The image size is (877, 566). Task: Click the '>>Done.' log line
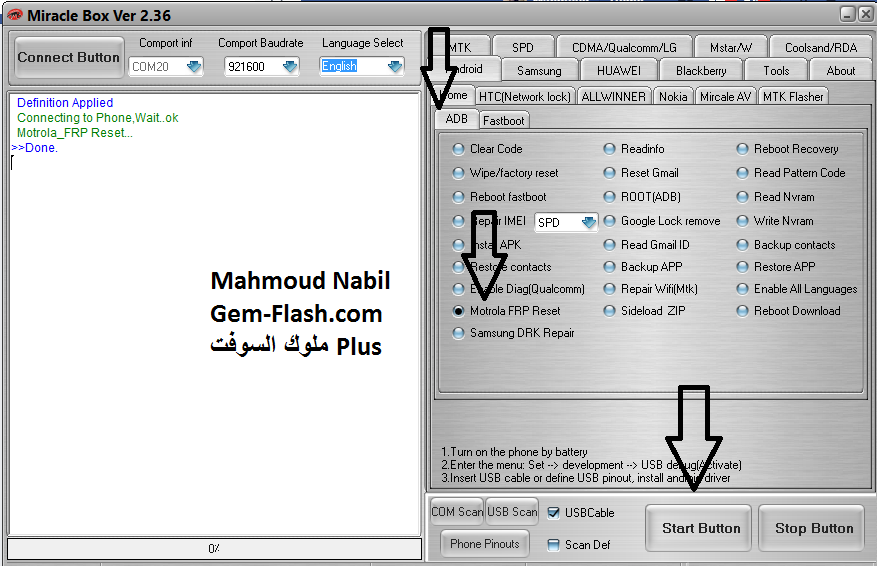point(34,148)
